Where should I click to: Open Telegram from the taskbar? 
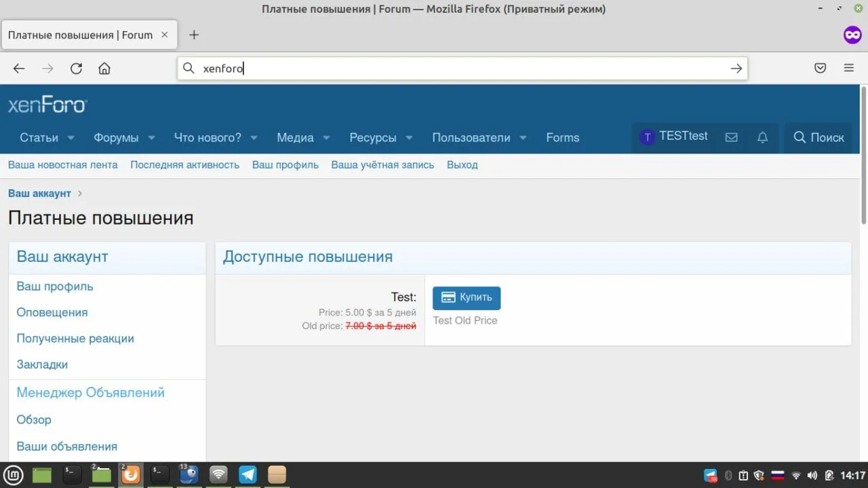(x=248, y=474)
